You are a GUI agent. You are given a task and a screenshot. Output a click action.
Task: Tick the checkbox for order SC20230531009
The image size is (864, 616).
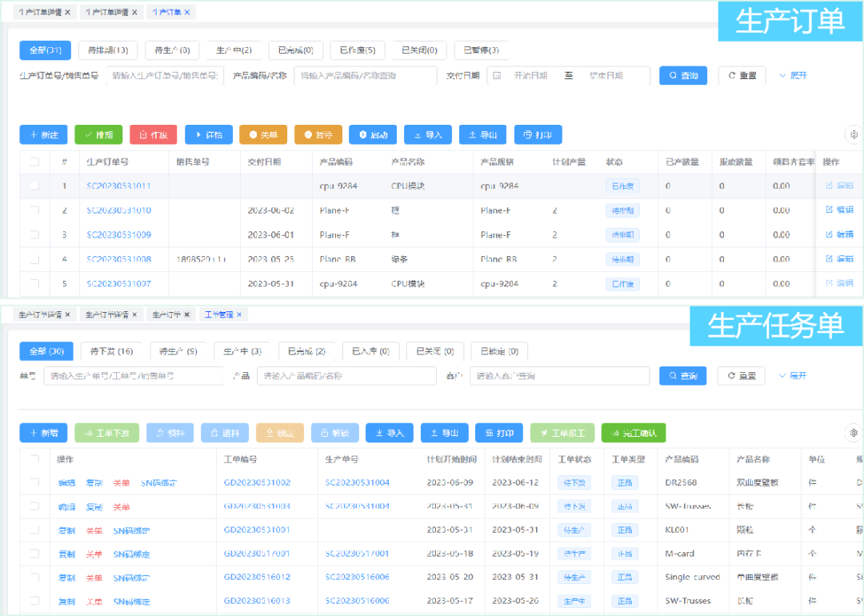[34, 235]
